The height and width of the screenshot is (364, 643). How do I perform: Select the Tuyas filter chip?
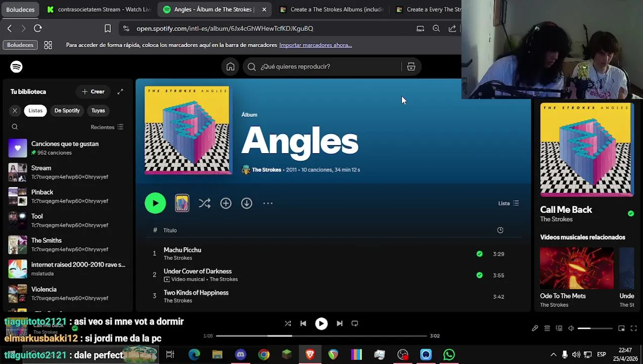pyautogui.click(x=98, y=110)
